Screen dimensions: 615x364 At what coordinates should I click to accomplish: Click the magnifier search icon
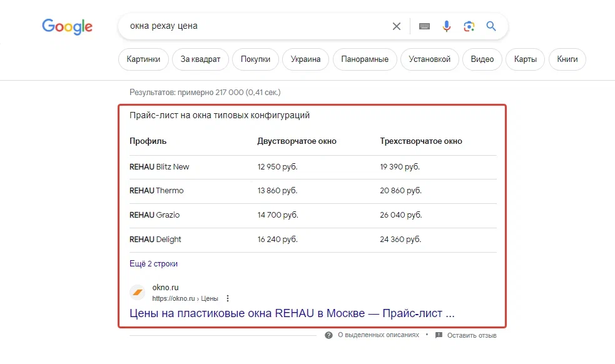[x=491, y=26]
